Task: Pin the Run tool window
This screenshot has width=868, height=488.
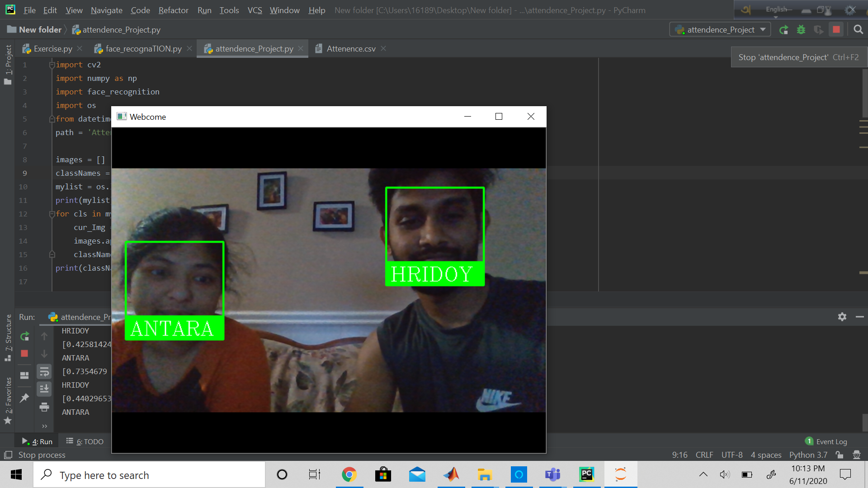Action: (x=25, y=398)
